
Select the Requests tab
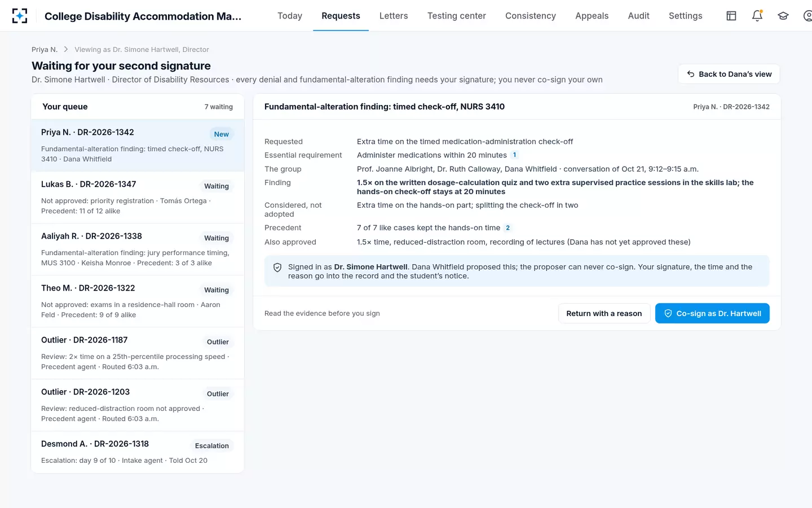pos(341,16)
